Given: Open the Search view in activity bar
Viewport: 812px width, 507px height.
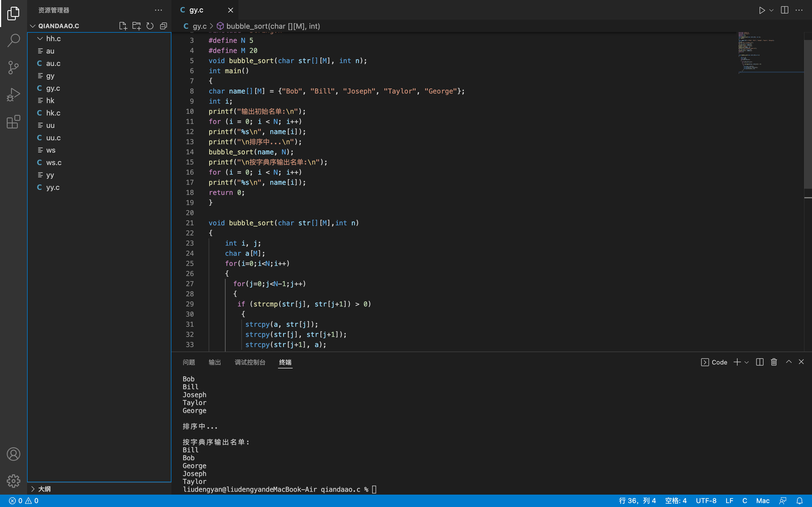Looking at the screenshot, I should [14, 40].
